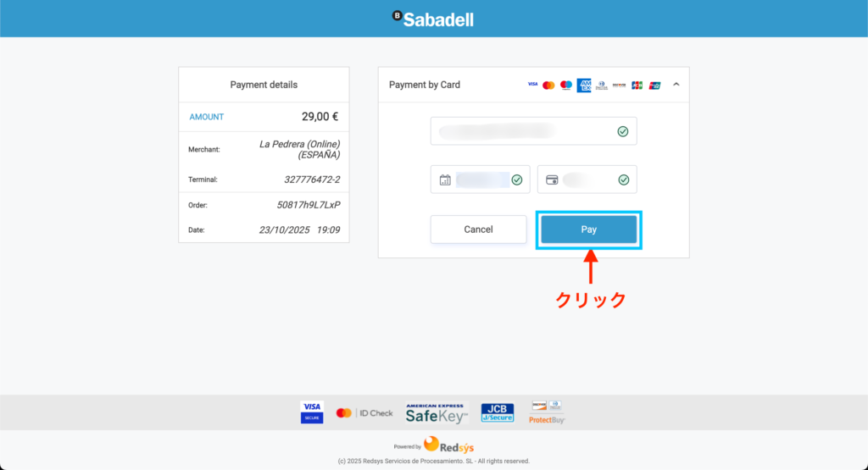This screenshot has height=470, width=868.
Task: Click the calendar icon in expiry field
Action: click(x=445, y=180)
